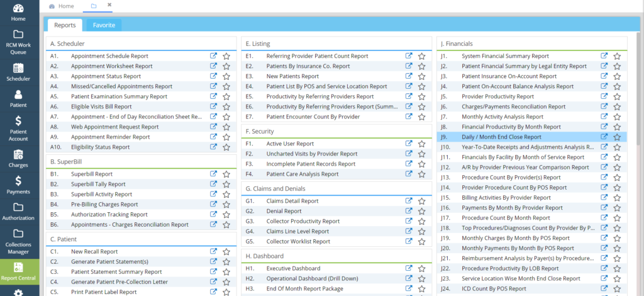Open Executive Dashboard pop-out icon
The width and height of the screenshot is (644, 296).
(409, 268)
